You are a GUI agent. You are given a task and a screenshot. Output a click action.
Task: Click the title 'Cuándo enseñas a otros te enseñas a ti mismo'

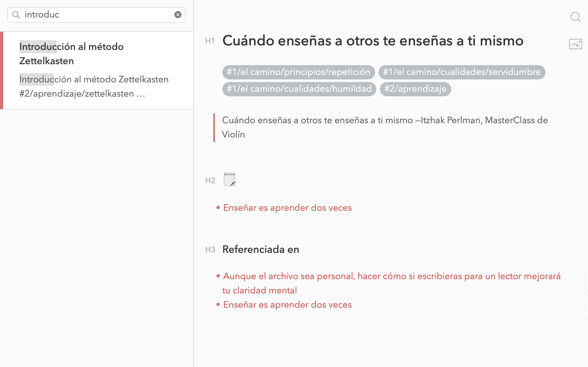click(373, 41)
